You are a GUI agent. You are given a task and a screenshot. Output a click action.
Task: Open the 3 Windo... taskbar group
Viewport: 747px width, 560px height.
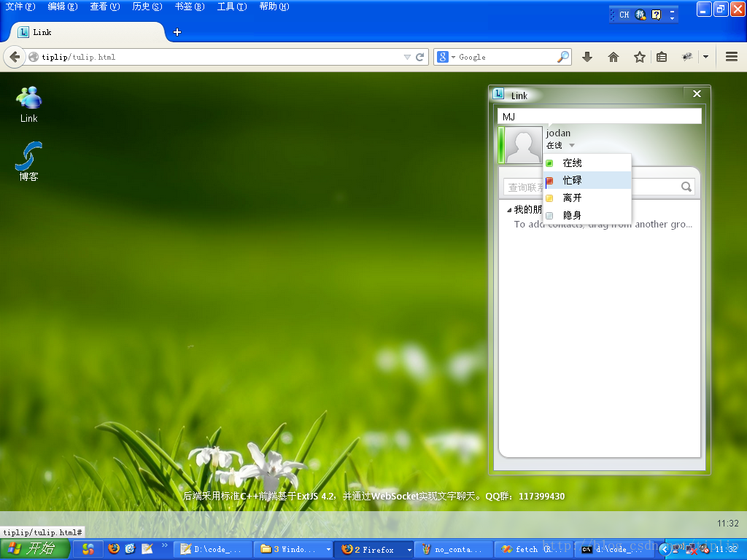click(x=293, y=550)
